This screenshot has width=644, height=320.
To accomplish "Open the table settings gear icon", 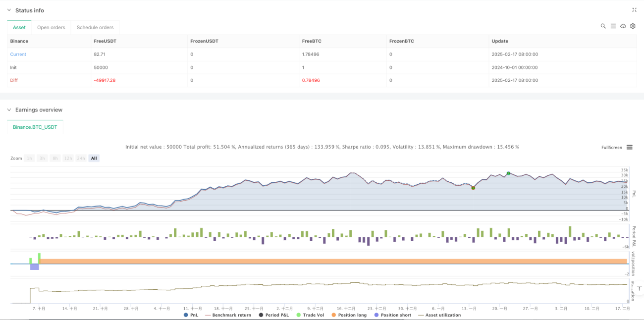I will tap(633, 26).
